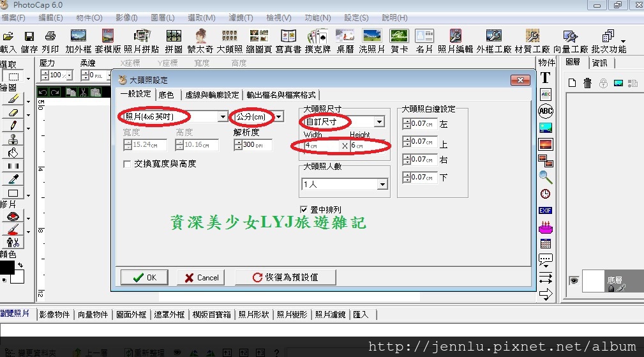
Task: Click the 恢復為預設值 reset button
Action: click(285, 277)
